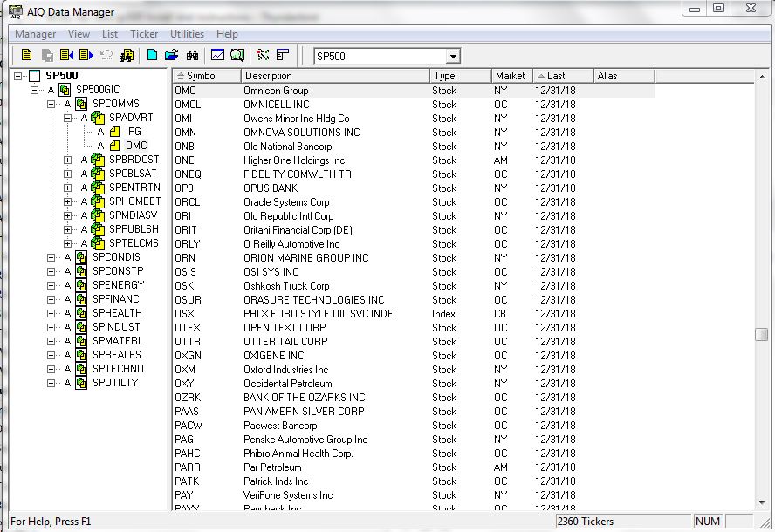The height and width of the screenshot is (532, 775).
Task: Click the yellow new ticker document icon
Action: pos(27,55)
